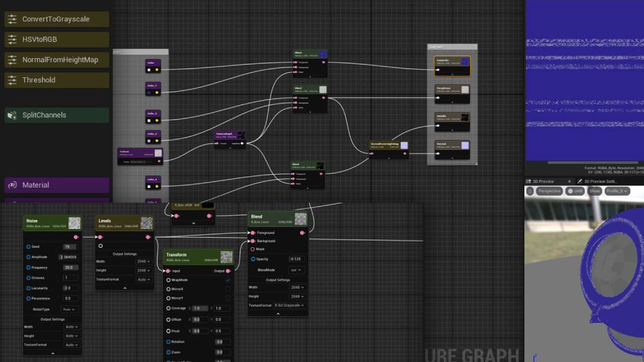
Task: Select the SplitChannels palette node
Action: click(57, 115)
